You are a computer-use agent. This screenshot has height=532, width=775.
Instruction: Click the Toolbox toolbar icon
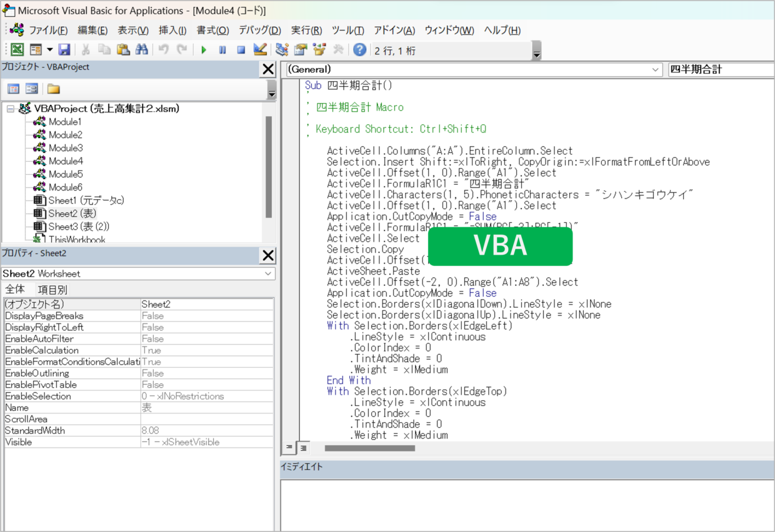[338, 50]
